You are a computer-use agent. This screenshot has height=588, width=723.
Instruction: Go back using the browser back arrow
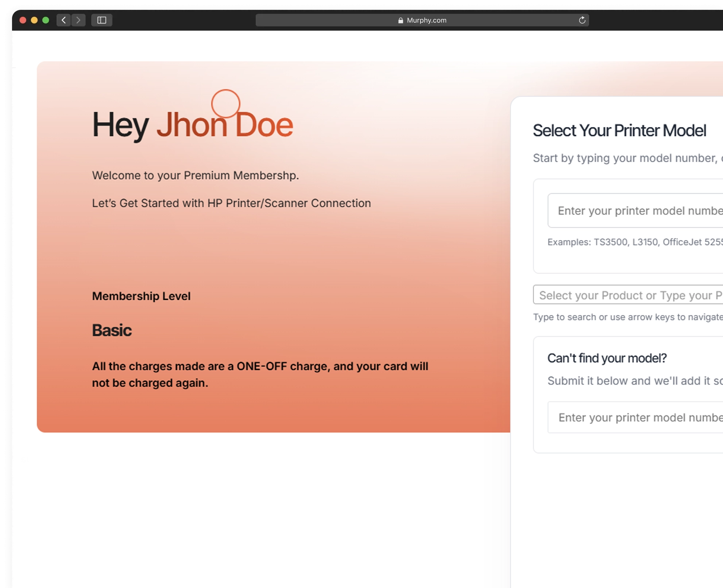(64, 20)
